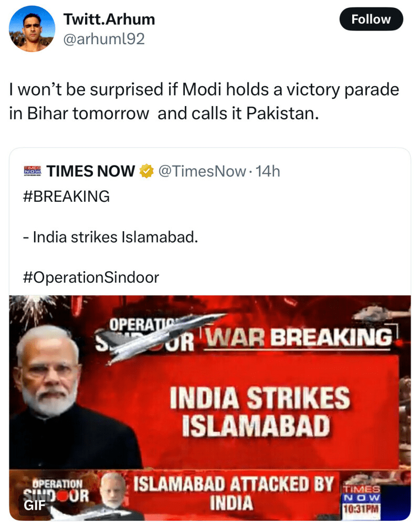Open the #BREAKING hashtag
This screenshot has height=526, width=420.
click(x=67, y=197)
